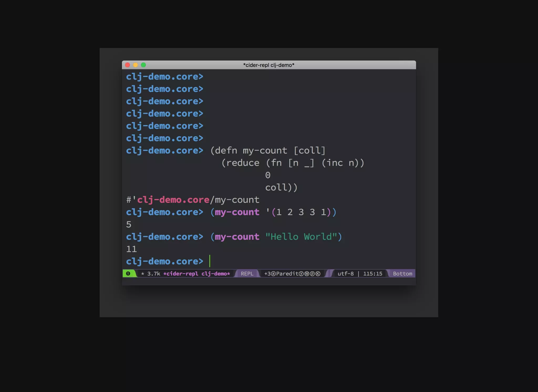Image resolution: width=538 pixels, height=392 pixels.
Task: Click the Bottom scroll position indicator
Action: click(402, 274)
